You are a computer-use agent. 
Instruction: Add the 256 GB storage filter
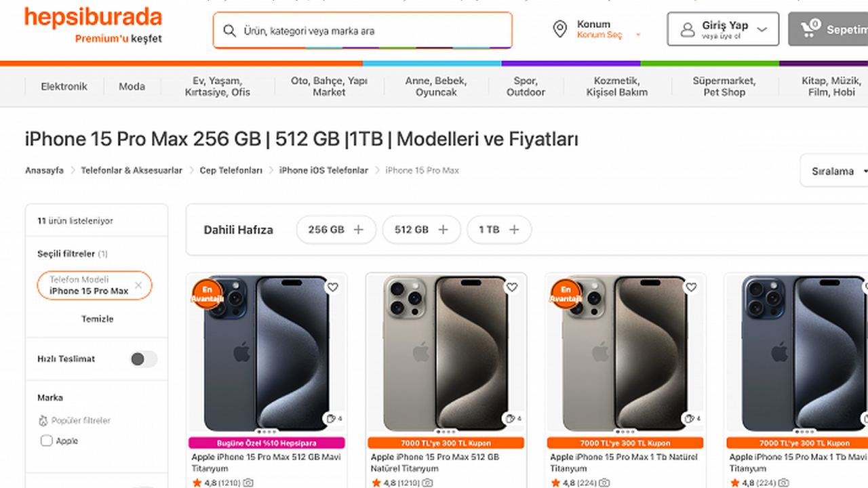pyautogui.click(x=336, y=230)
